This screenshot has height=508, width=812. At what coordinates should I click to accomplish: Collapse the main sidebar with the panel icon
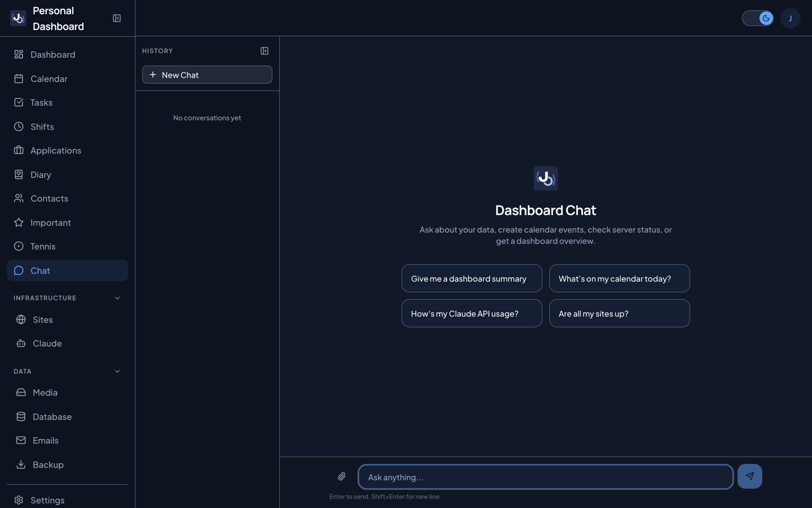point(117,18)
